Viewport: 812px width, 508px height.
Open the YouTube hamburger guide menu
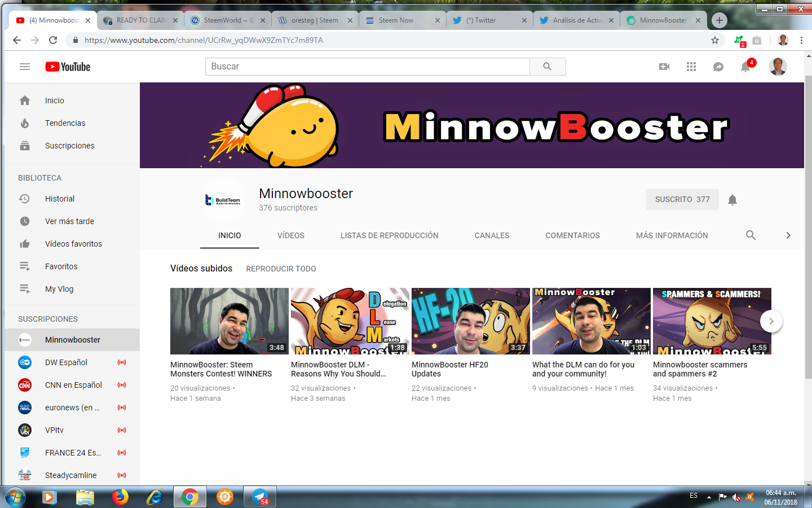pyautogui.click(x=24, y=67)
